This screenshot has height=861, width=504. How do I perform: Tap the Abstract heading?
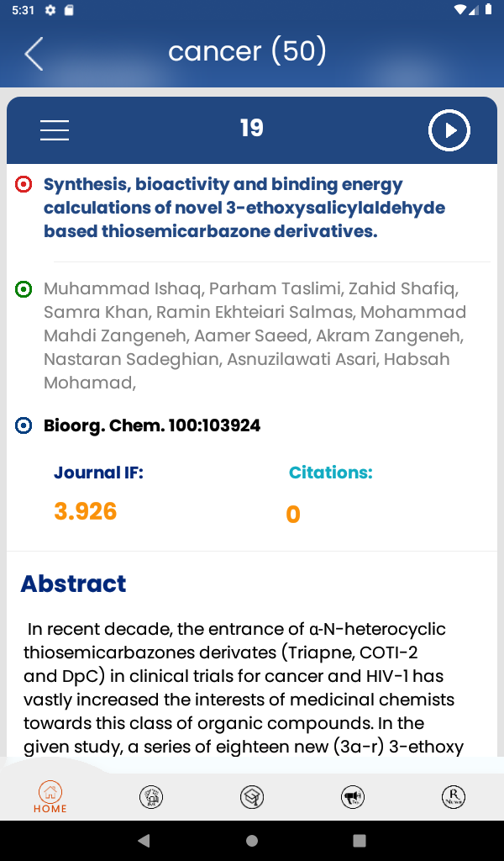point(74,584)
